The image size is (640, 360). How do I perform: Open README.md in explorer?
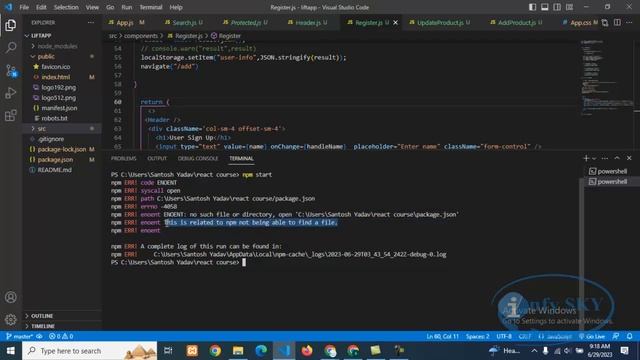61,170
